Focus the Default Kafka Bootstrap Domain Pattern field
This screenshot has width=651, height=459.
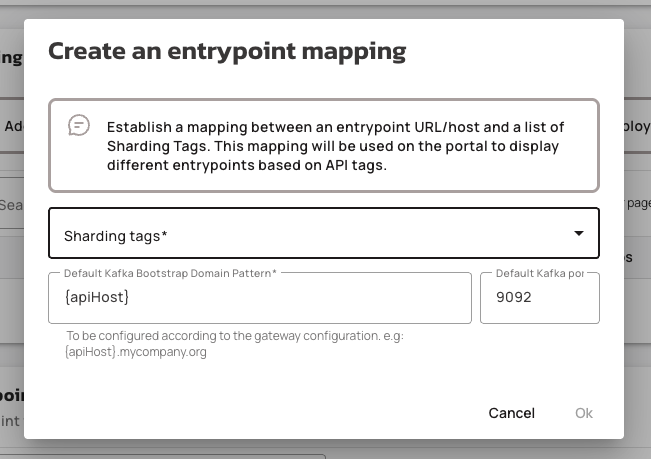click(x=259, y=298)
